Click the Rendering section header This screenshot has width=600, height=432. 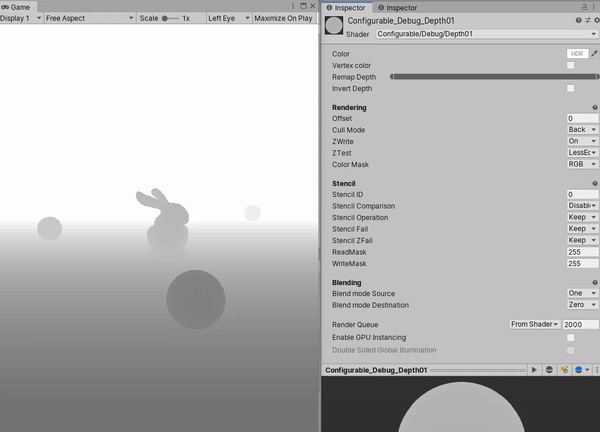click(349, 108)
